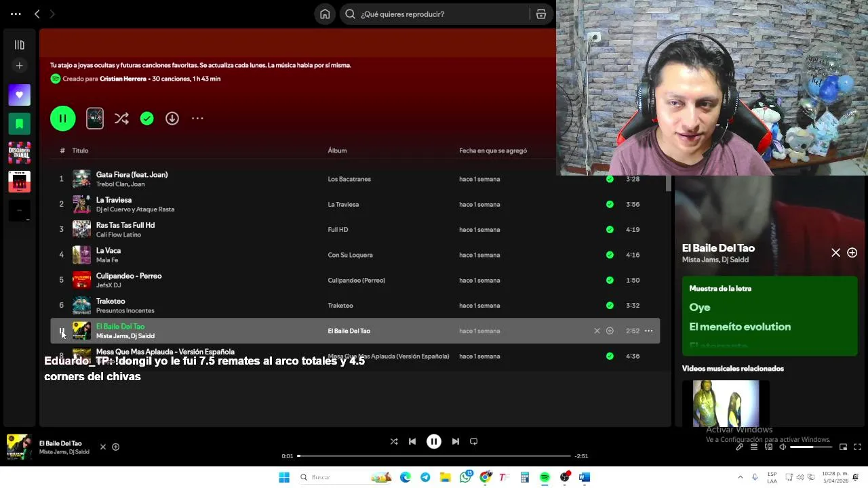Viewport: 868px width, 488px height.
Task: Click playlist video preview thumbnail
Action: (95, 119)
